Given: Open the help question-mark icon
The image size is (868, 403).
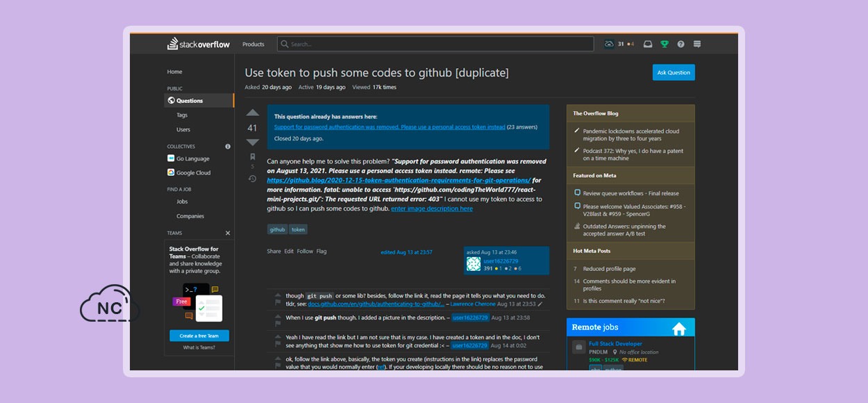Looking at the screenshot, I should [681, 44].
